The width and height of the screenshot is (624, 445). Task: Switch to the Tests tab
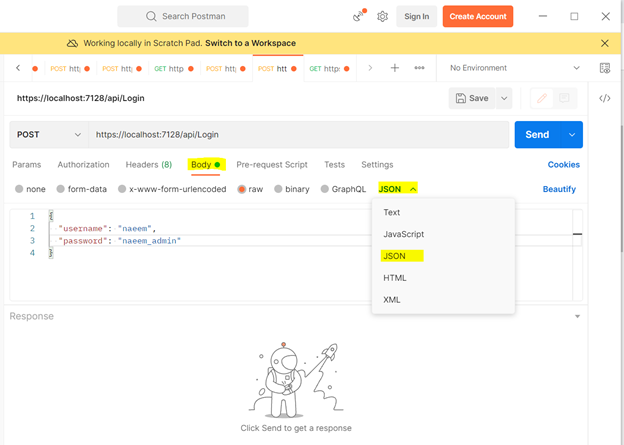coord(334,165)
